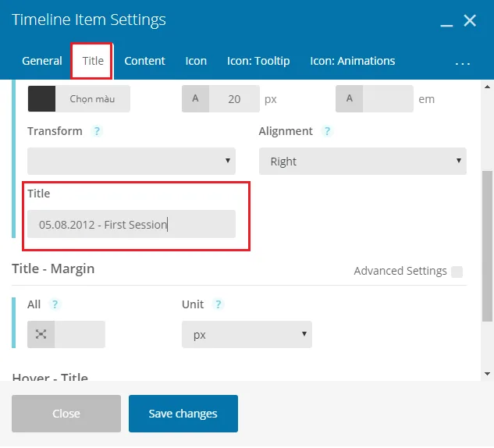Image resolution: width=494 pixels, height=448 pixels.
Task: Open the Alignment dropdown showing Right
Action: tap(363, 161)
